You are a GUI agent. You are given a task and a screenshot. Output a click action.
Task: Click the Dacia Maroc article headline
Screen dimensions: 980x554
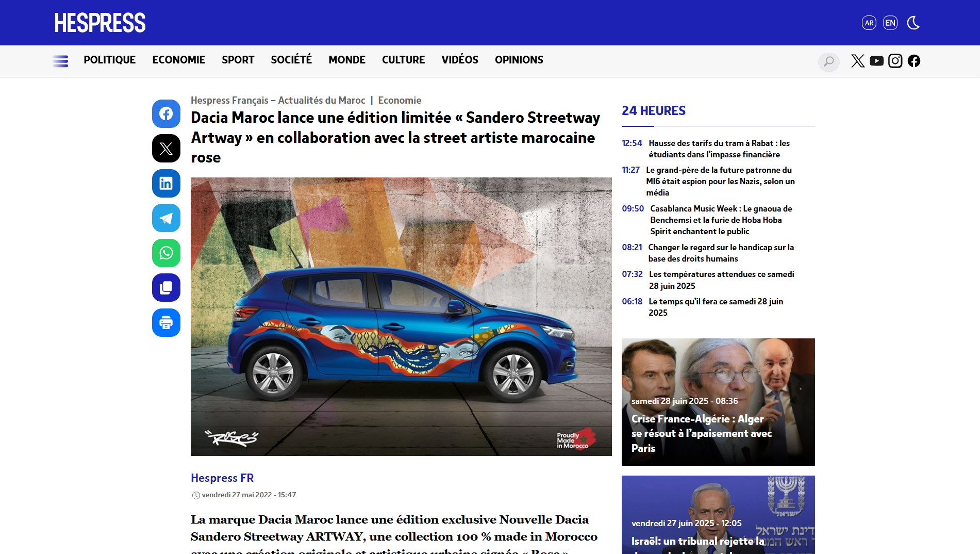395,138
